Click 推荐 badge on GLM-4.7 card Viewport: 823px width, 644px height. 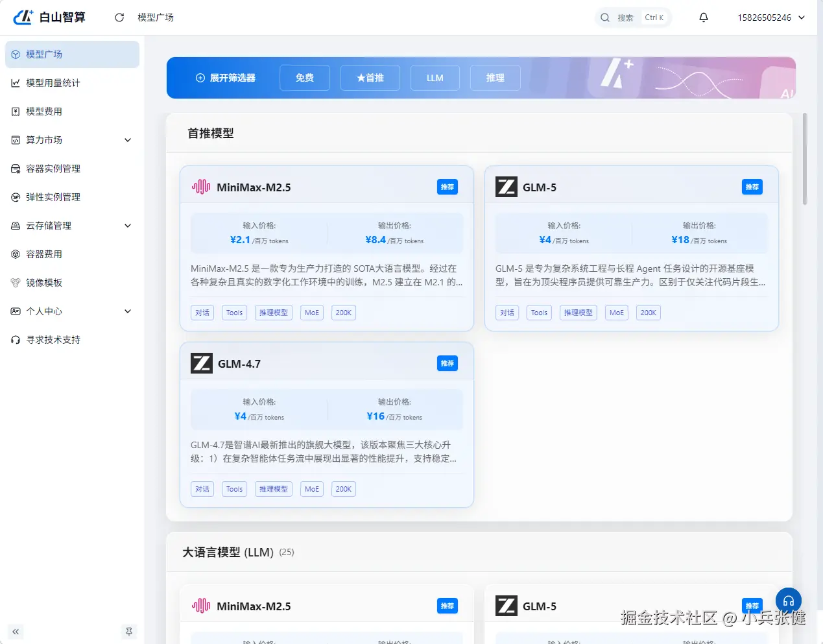click(447, 363)
